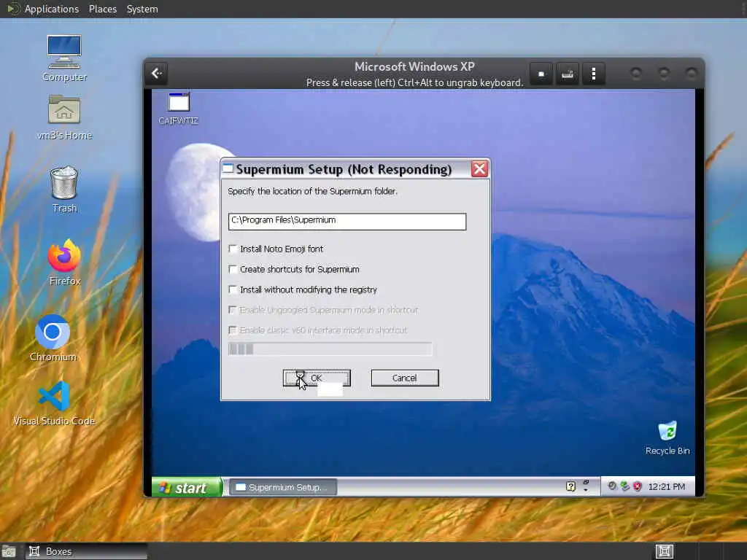This screenshot has height=560, width=747.
Task: Select the Recycle Bin in XP desktop
Action: [667, 437]
